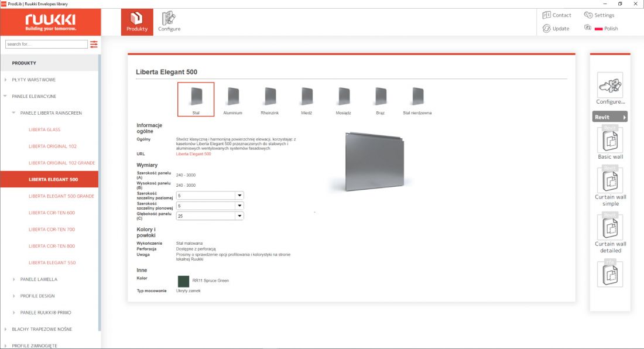The height and width of the screenshot is (349, 644).
Task: Expand Blachy trapezowe nośne node
Action: point(5,329)
